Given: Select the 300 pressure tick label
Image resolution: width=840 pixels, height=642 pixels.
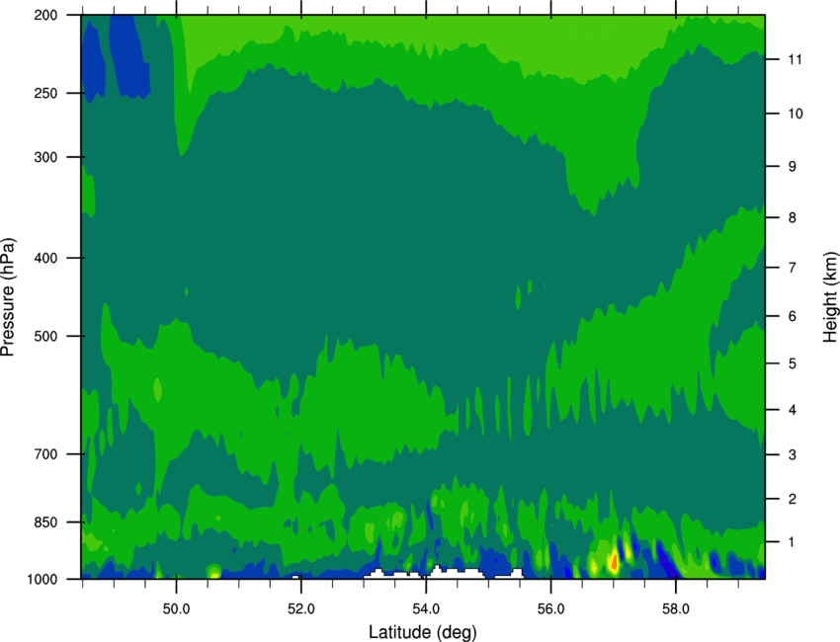Looking at the screenshot, I should 45,157.
